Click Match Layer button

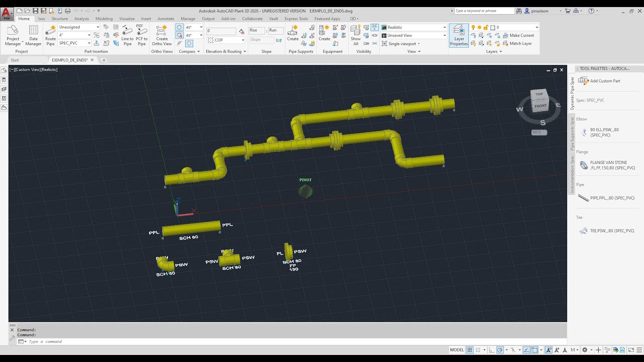pyautogui.click(x=517, y=43)
